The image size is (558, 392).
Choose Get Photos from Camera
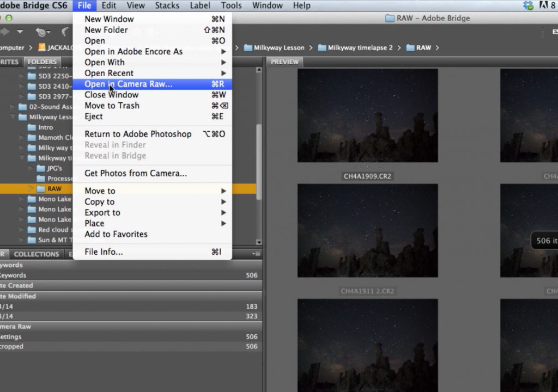coord(153,173)
